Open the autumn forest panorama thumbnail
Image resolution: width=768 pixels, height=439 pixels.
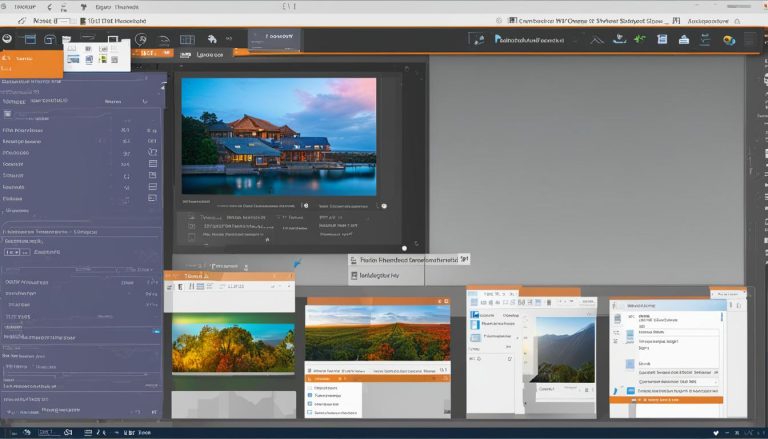232,344
